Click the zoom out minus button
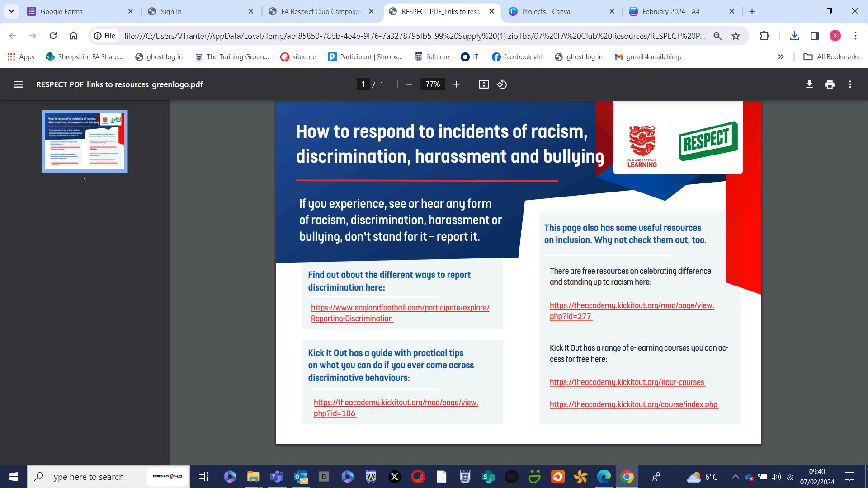Image resolution: width=868 pixels, height=488 pixels. [x=409, y=84]
